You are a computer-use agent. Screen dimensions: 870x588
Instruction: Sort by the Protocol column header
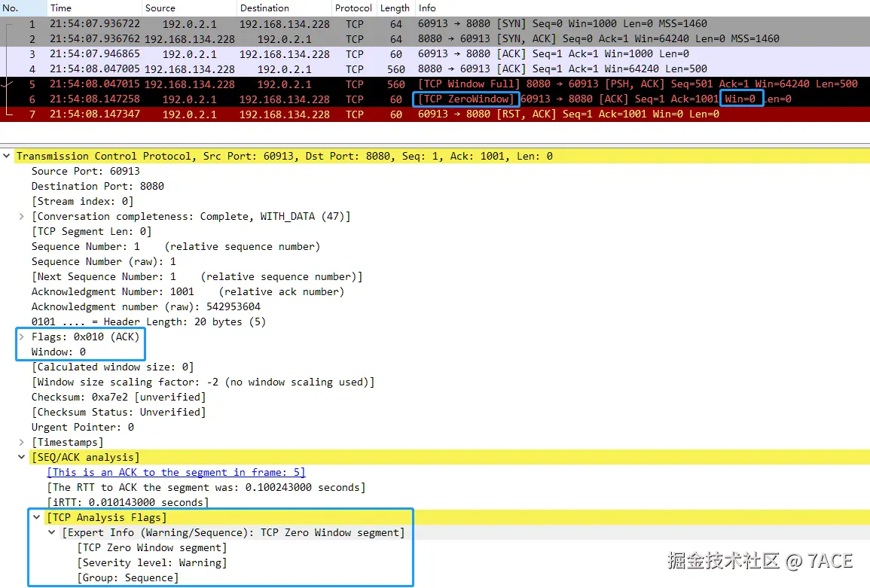[353, 8]
